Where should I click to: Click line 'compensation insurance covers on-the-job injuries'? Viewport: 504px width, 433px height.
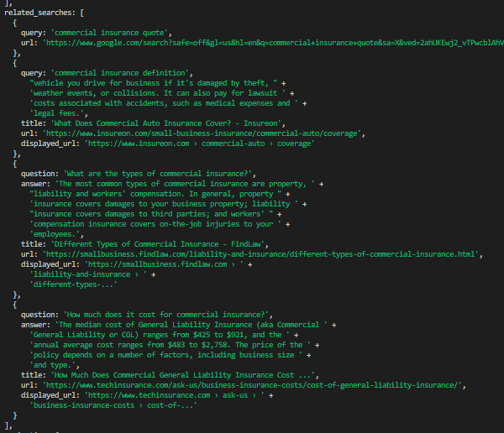[155, 224]
